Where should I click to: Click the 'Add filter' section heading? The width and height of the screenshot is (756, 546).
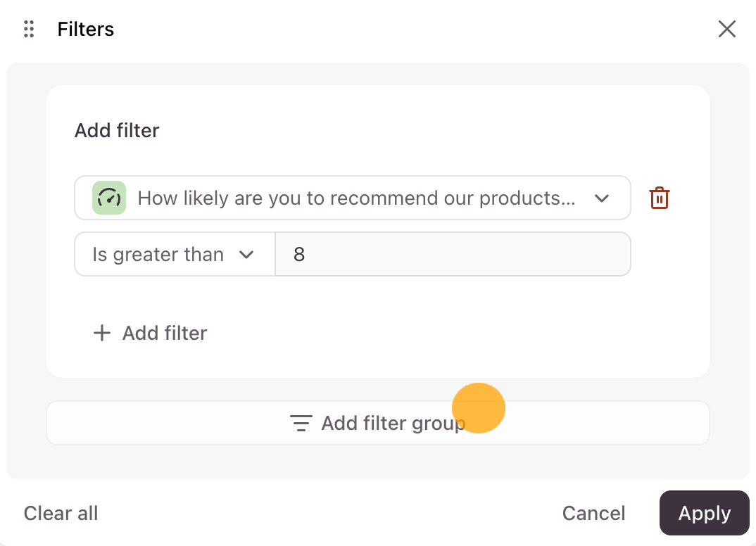(117, 130)
